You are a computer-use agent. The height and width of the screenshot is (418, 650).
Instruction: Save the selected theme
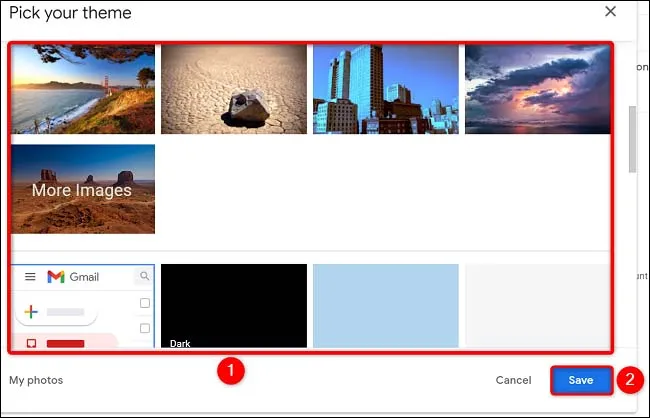click(581, 380)
